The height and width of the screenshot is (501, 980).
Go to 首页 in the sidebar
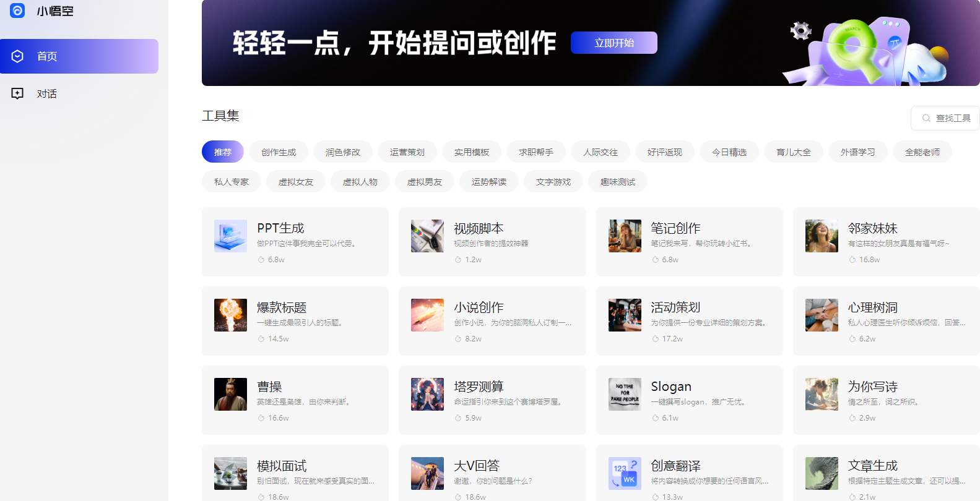click(79, 56)
